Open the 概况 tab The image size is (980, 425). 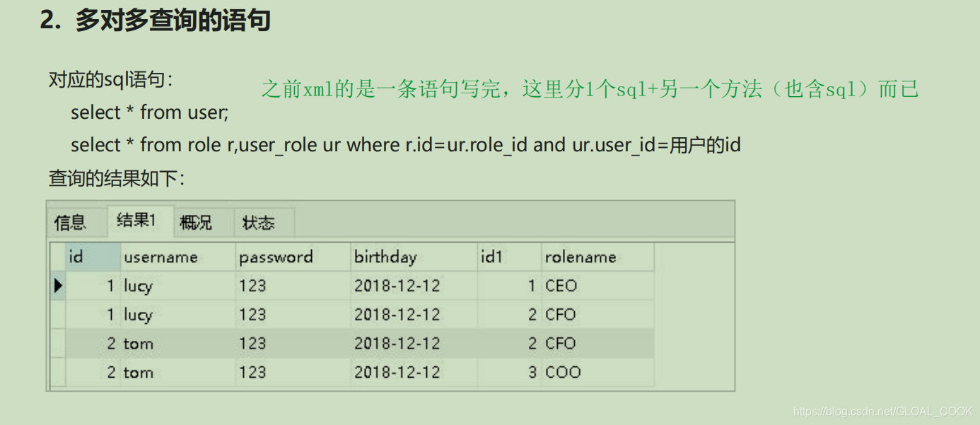pyautogui.click(x=198, y=222)
